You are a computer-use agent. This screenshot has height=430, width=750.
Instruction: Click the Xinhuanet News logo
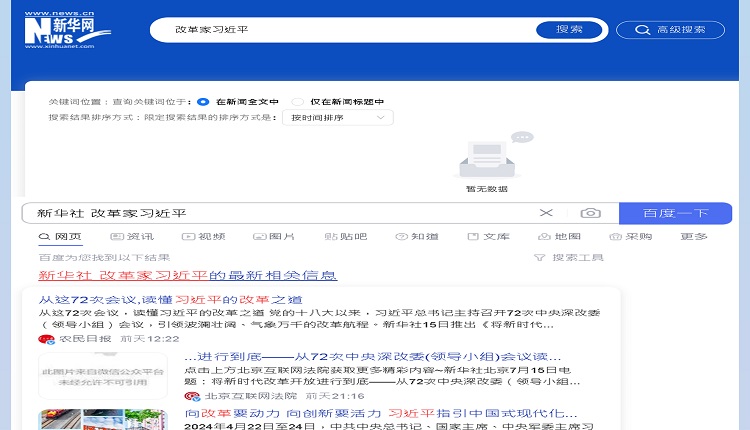click(x=67, y=30)
